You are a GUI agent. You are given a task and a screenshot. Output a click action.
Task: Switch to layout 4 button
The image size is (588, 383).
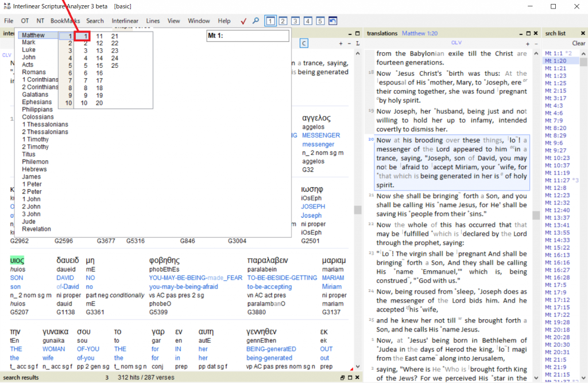(308, 21)
